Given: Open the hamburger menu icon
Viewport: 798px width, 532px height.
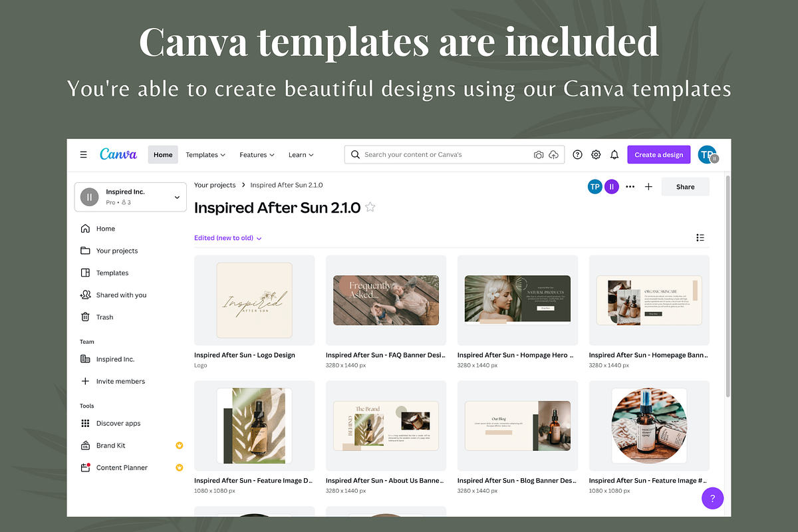Looking at the screenshot, I should point(83,154).
